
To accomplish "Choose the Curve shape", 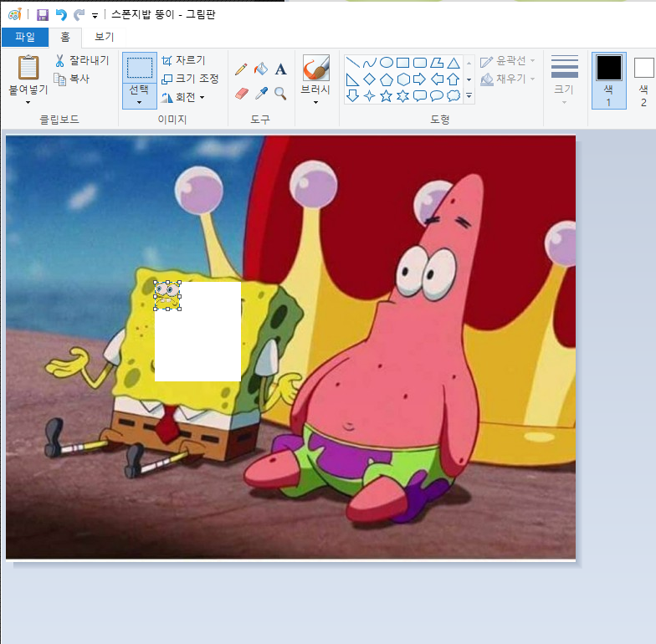I will [370, 63].
